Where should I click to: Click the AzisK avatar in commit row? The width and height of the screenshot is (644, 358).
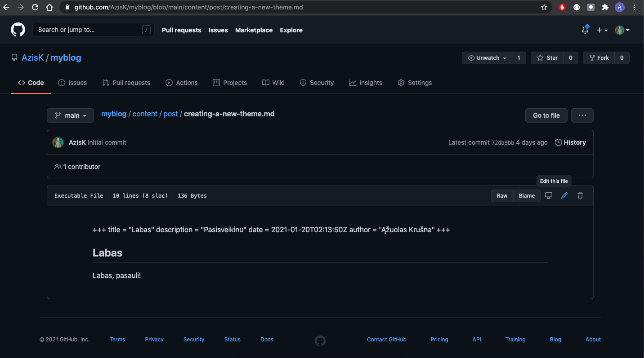[x=58, y=142]
